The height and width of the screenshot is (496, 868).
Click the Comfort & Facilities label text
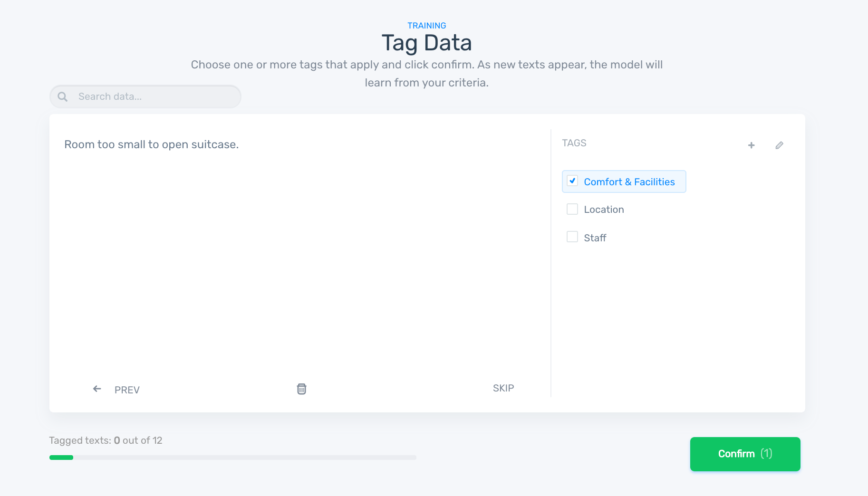point(629,182)
